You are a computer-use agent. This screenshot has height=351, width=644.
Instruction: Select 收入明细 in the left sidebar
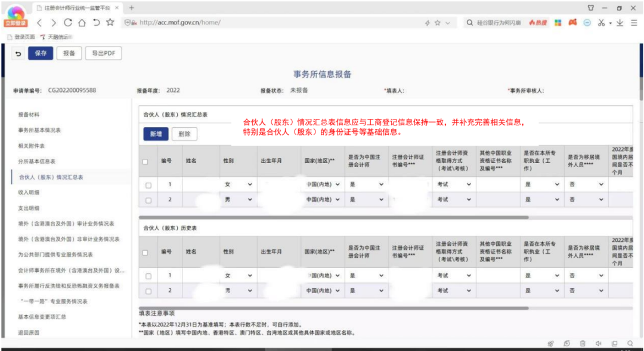[x=29, y=192]
